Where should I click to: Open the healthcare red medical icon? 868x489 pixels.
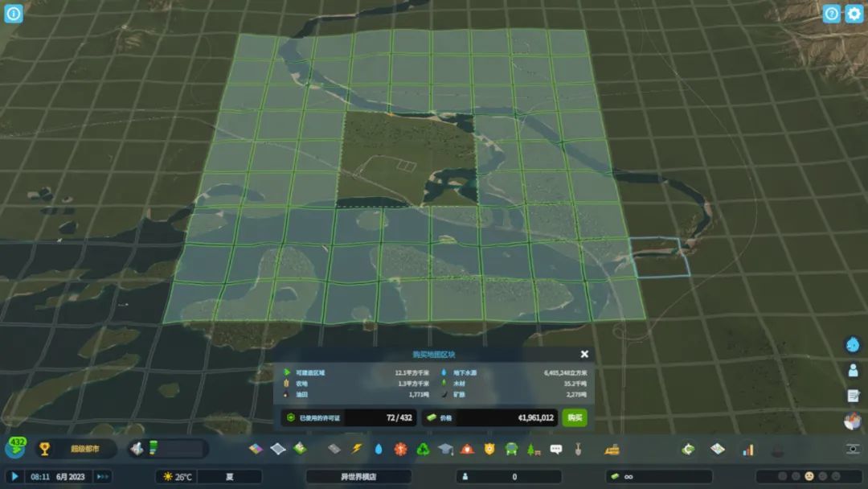click(x=400, y=449)
